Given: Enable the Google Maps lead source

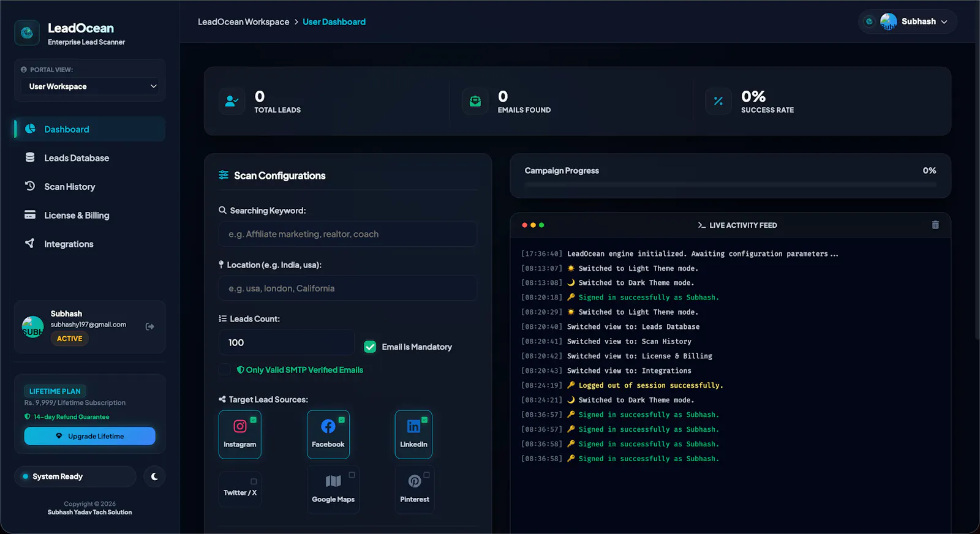Looking at the screenshot, I should (x=333, y=489).
